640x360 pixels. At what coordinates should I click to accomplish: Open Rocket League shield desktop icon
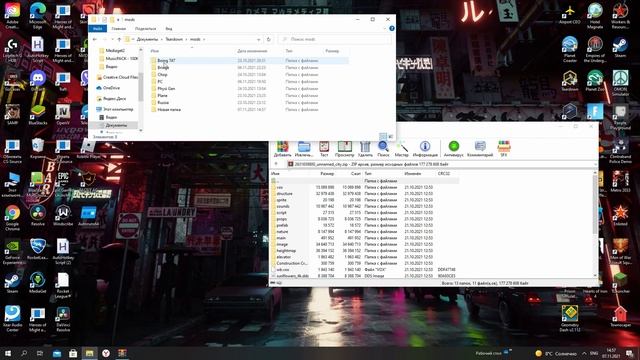point(38,249)
